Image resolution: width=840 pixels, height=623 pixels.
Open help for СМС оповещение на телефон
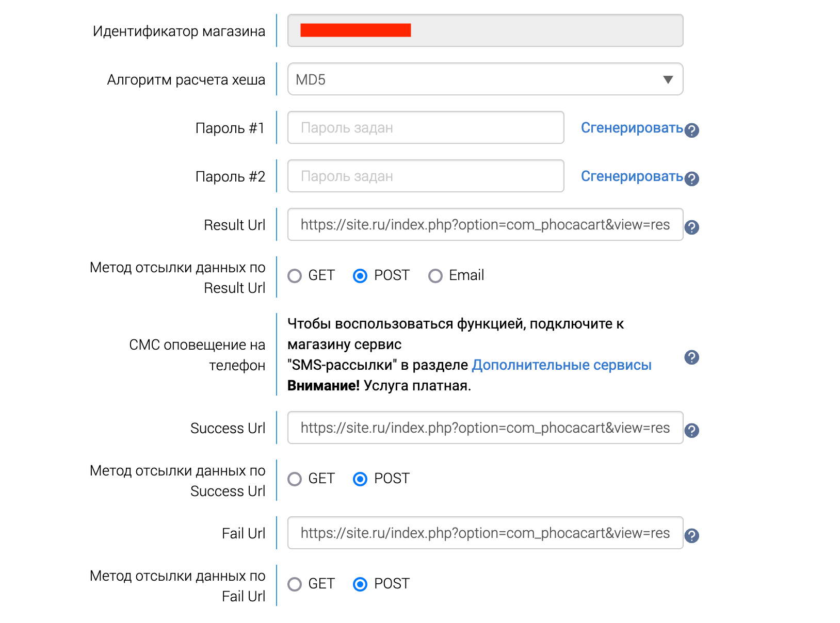(x=692, y=357)
